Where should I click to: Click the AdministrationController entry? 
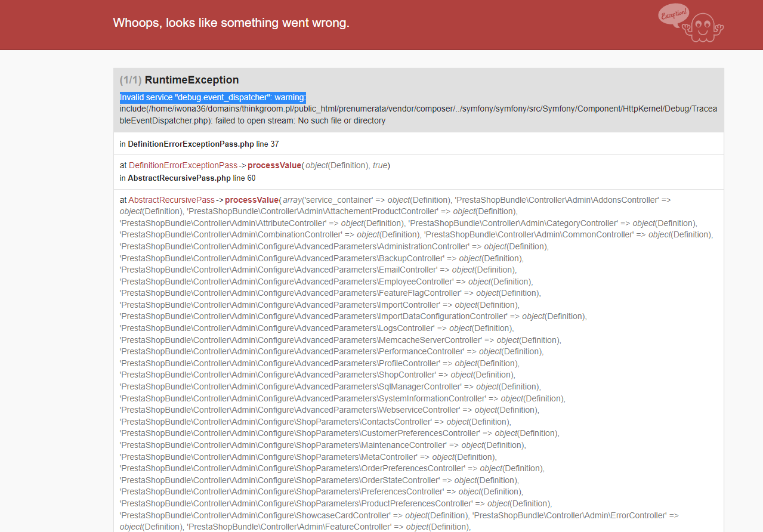[x=294, y=246]
